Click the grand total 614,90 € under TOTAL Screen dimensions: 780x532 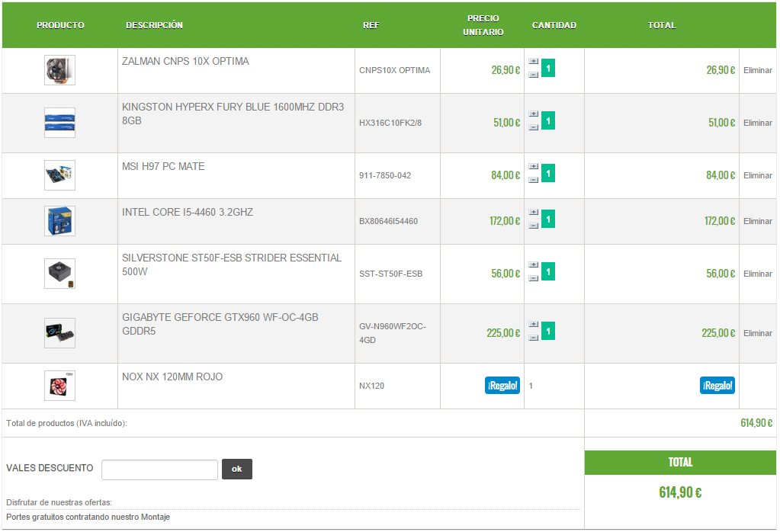coord(680,492)
